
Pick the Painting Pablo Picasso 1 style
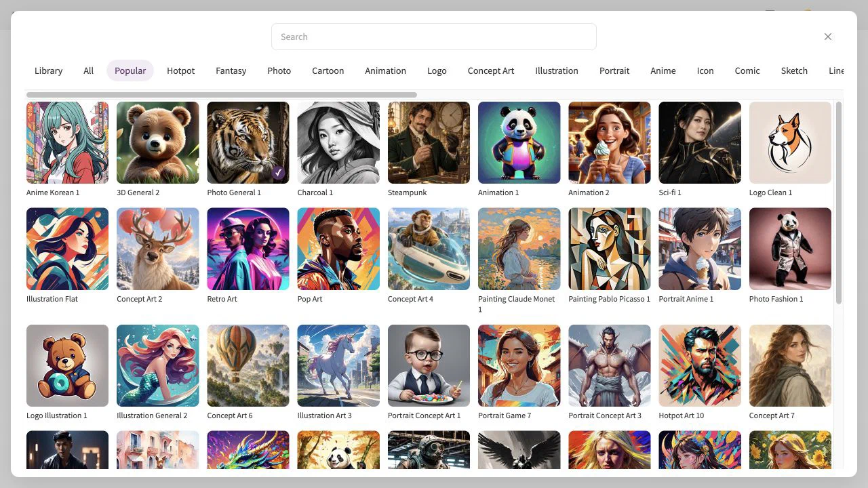[x=610, y=249]
